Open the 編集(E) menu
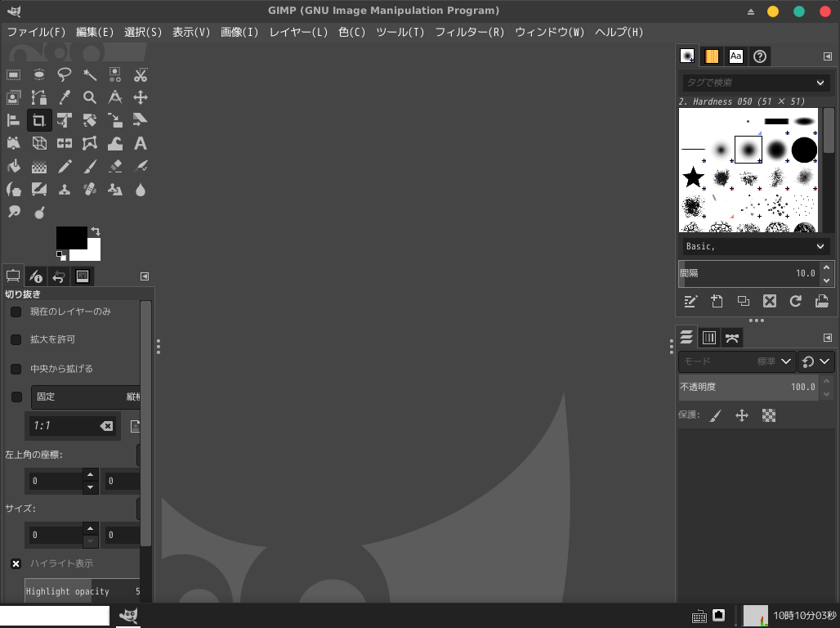840x628 pixels. coord(95,32)
